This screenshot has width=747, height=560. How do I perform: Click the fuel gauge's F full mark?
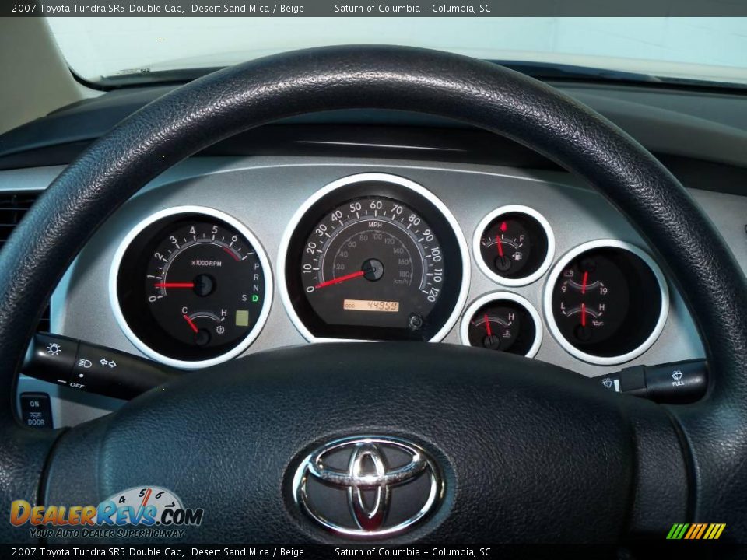(521, 239)
